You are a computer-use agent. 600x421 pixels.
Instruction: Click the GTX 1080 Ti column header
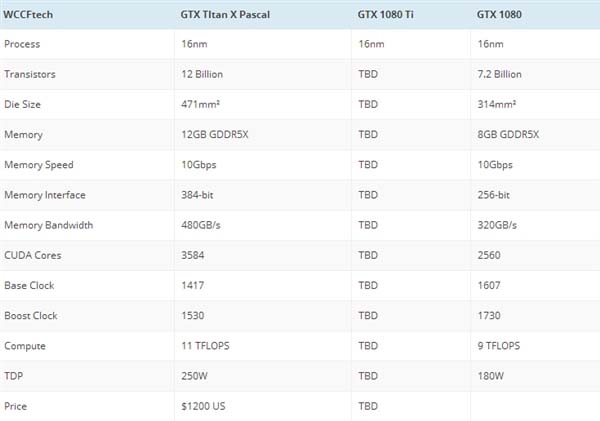pos(388,15)
